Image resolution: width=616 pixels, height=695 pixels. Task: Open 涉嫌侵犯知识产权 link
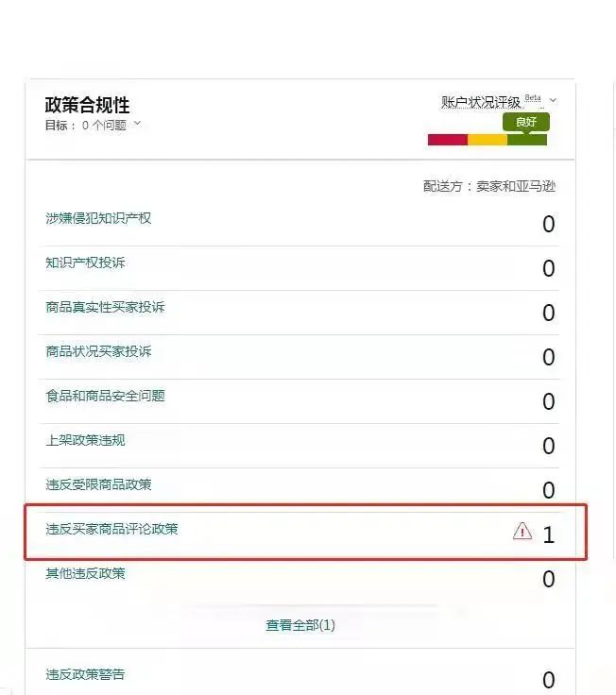tap(98, 218)
